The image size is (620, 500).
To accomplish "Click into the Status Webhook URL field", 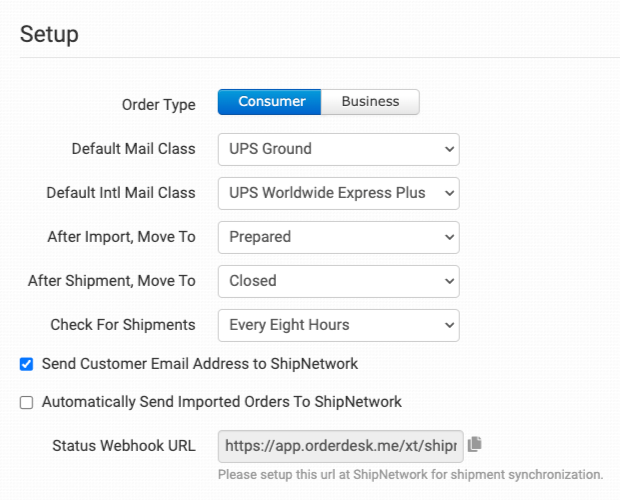I will point(340,445).
